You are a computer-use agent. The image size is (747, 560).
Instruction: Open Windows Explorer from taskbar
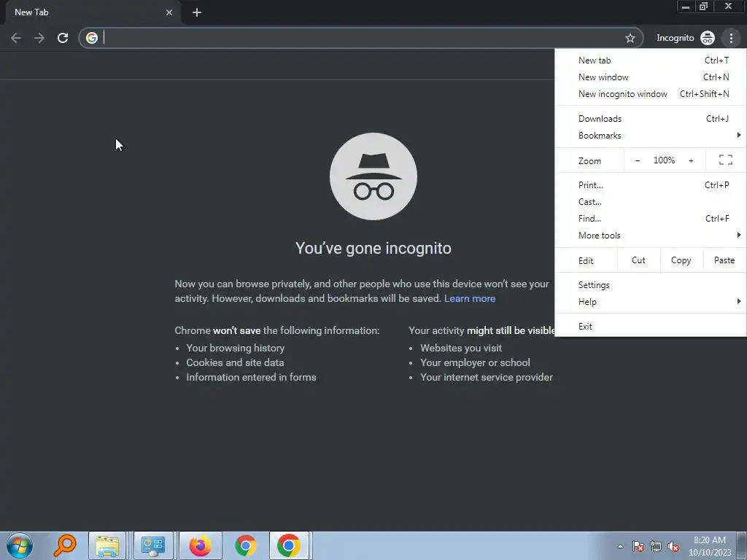tap(107, 545)
